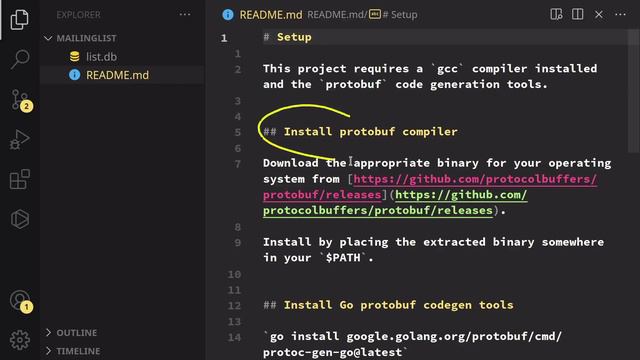Open preview to the side
This screenshot has width=640, height=360.
pos(556,14)
